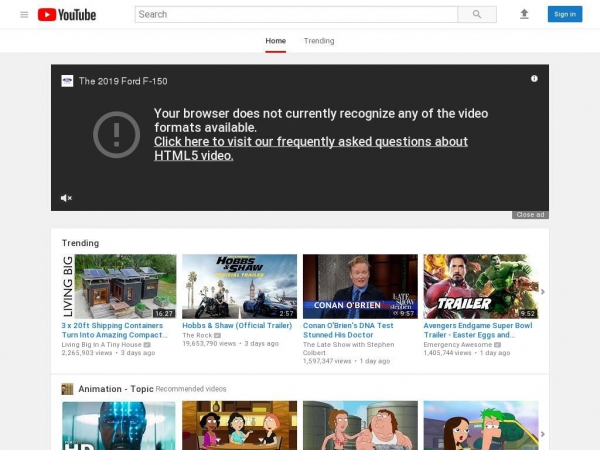Switch to the Trending tab
The width and height of the screenshot is (600, 450).
(x=319, y=41)
